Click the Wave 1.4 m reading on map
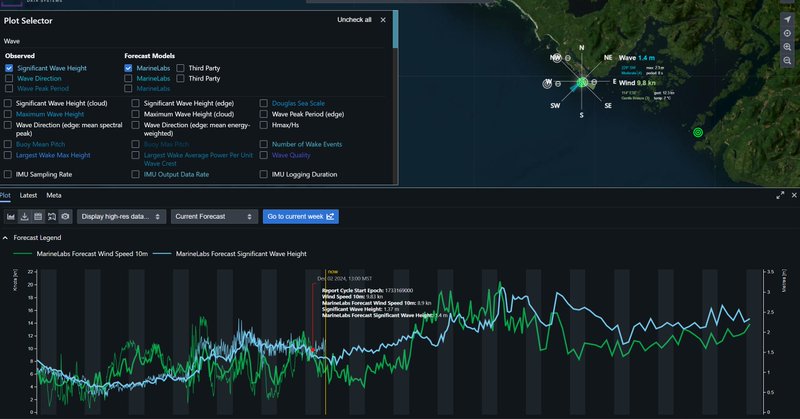The image size is (800, 419). pos(637,58)
